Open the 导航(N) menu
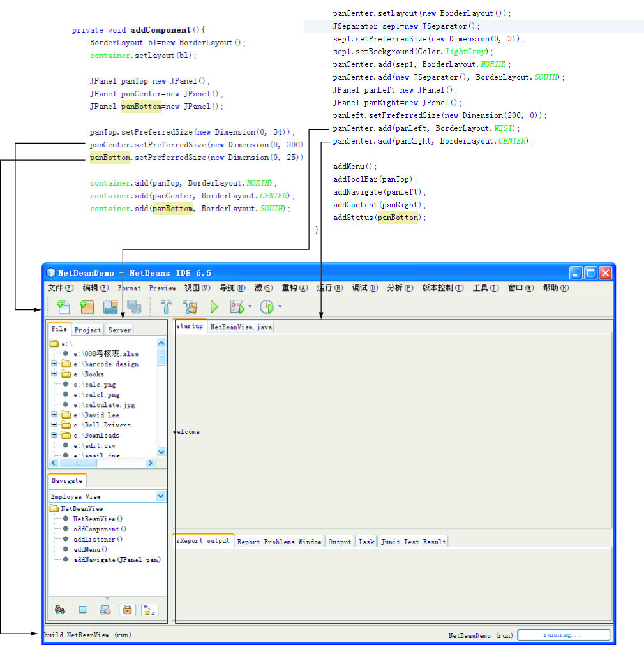This screenshot has height=645, width=644. tap(232, 288)
